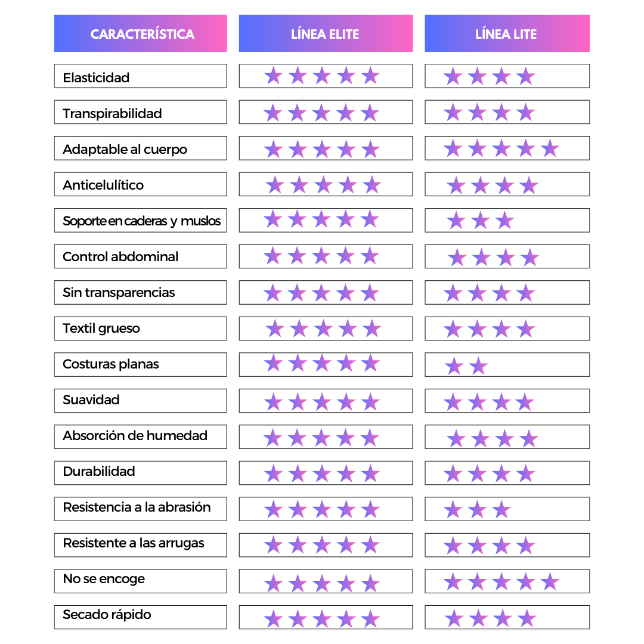This screenshot has height=644, width=644.
Task: Click first star in Control abdominal Elite rating
Action: 273,256
